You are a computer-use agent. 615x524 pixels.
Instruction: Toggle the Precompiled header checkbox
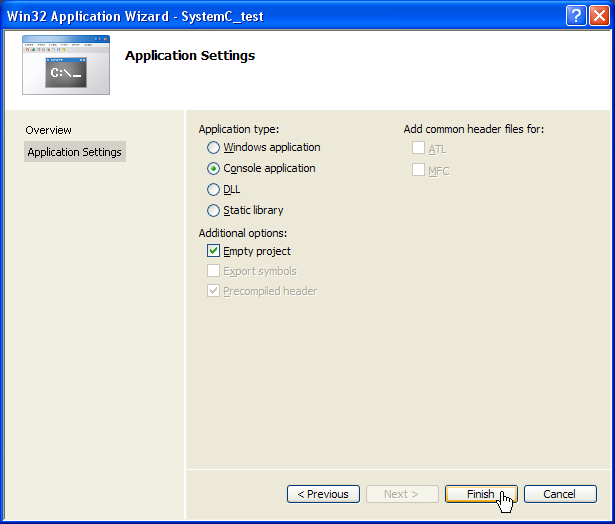[213, 291]
